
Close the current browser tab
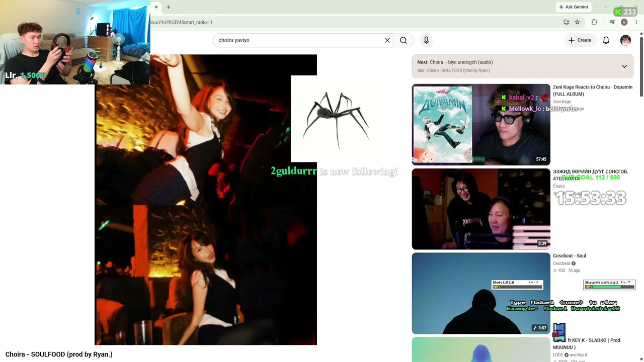point(156,7)
